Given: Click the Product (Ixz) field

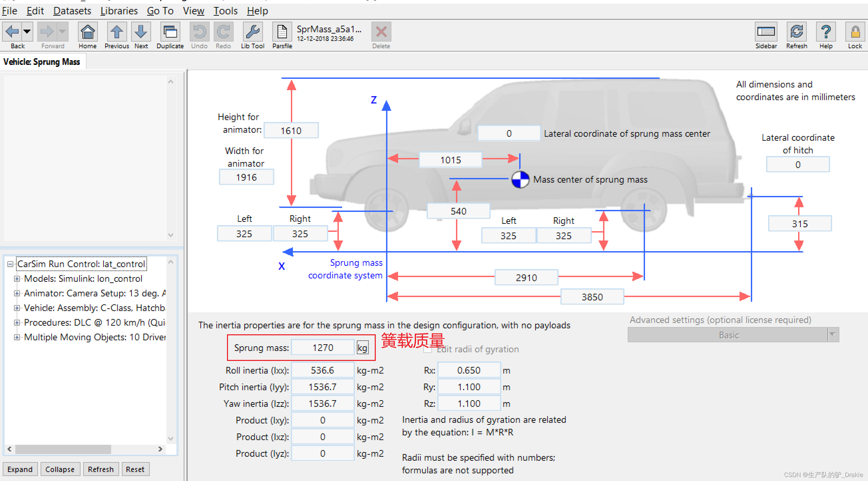Looking at the screenshot, I should (323, 437).
